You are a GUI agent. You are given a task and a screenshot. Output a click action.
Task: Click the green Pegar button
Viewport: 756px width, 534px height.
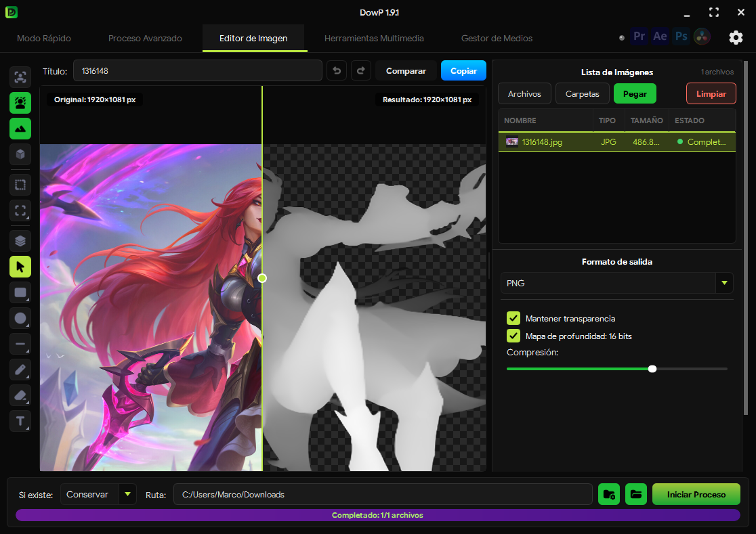(x=635, y=94)
